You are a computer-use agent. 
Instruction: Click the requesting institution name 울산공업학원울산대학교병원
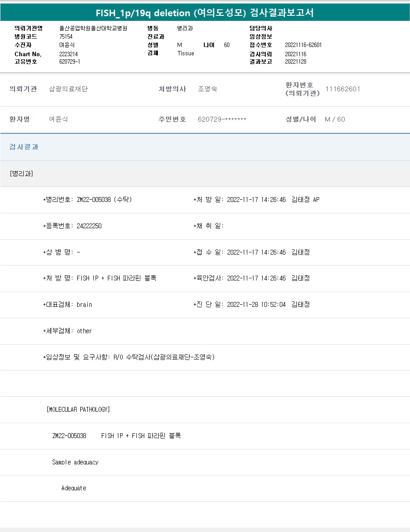pos(93,28)
